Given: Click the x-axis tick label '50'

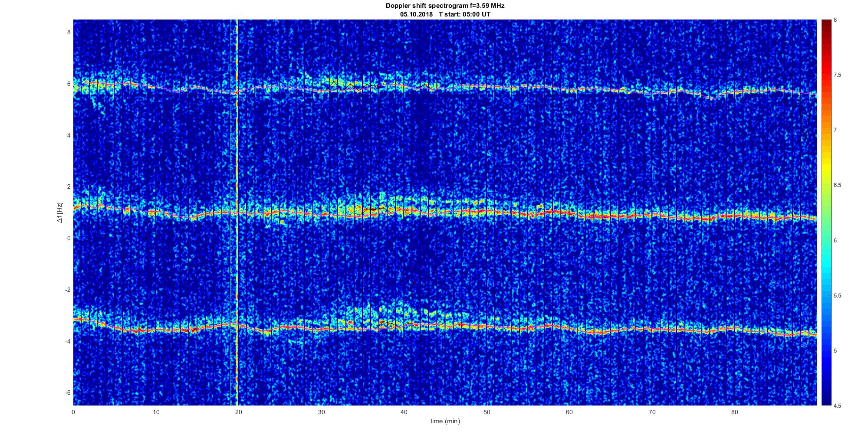Looking at the screenshot, I should 487,412.
